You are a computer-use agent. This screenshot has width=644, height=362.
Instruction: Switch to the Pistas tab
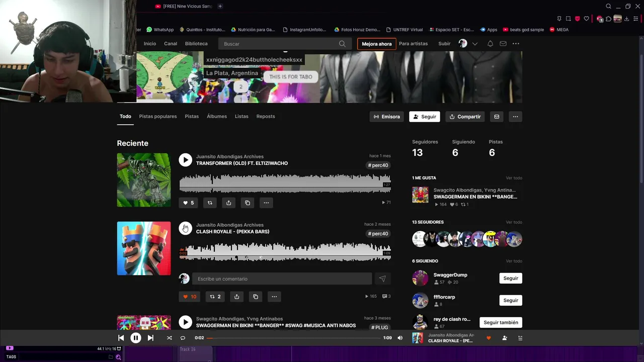click(x=192, y=116)
